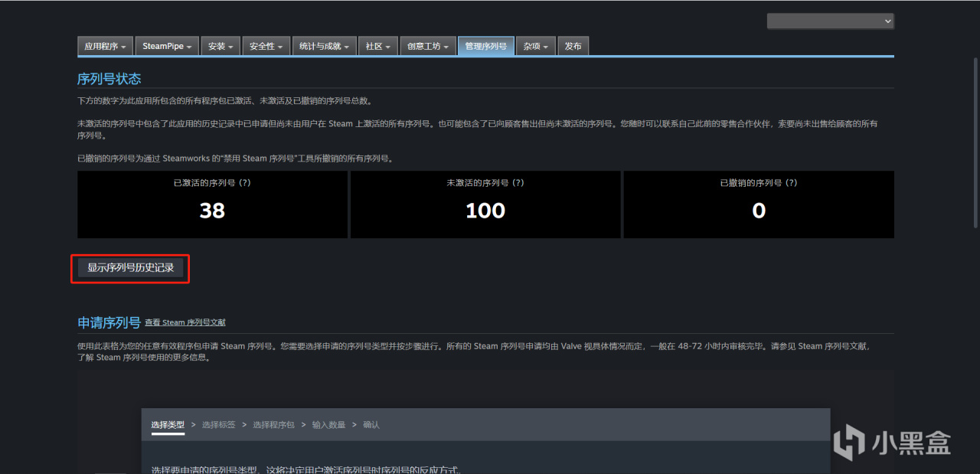Click the (?) help icon beside 未激活的序列号
This screenshot has width=980, height=474.
click(517, 182)
